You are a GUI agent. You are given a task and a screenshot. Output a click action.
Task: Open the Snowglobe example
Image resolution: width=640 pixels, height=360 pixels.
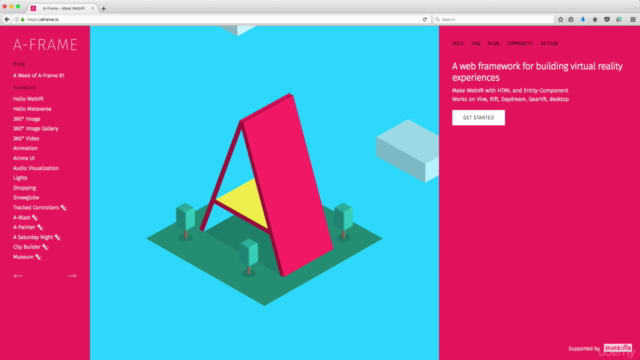click(26, 198)
